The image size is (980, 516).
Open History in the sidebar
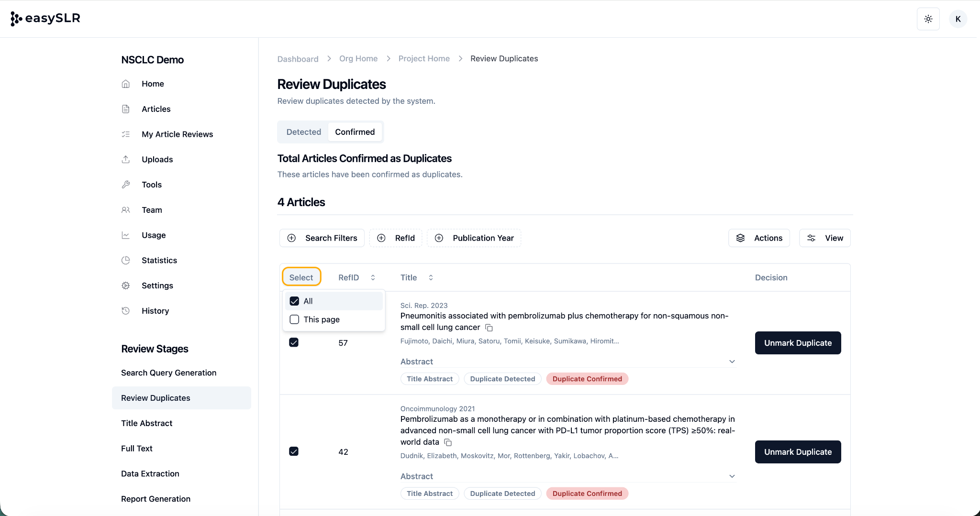point(155,311)
